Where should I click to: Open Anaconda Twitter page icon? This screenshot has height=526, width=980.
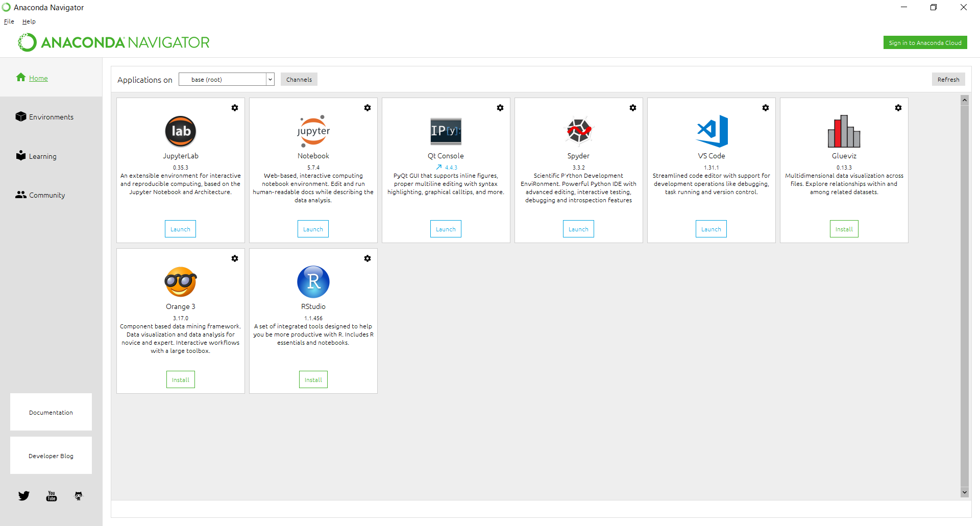(x=24, y=496)
